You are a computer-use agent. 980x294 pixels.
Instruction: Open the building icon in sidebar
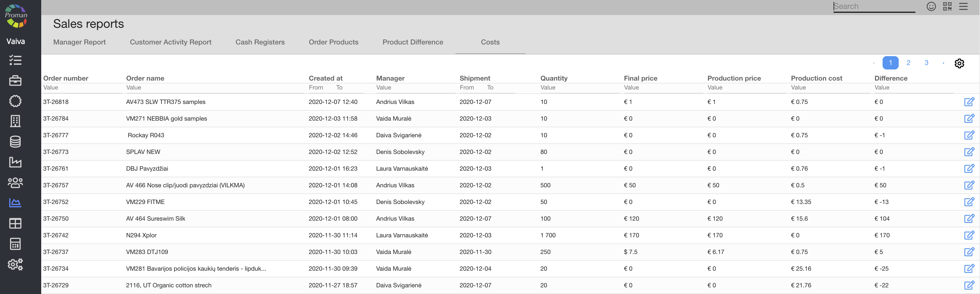pyautogui.click(x=15, y=121)
